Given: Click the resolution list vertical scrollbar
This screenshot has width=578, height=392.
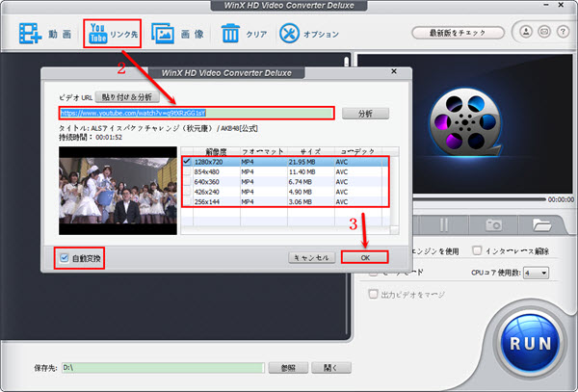Looking at the screenshot, I should click(394, 191).
